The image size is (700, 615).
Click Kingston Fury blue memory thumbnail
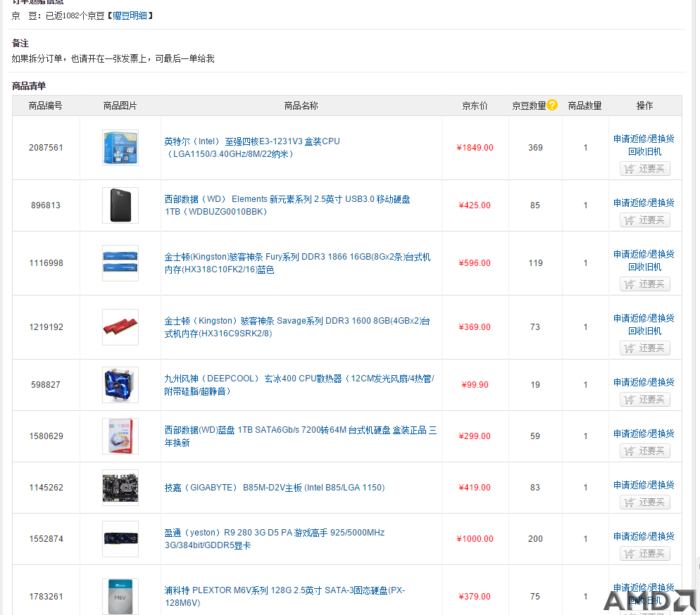tap(120, 263)
